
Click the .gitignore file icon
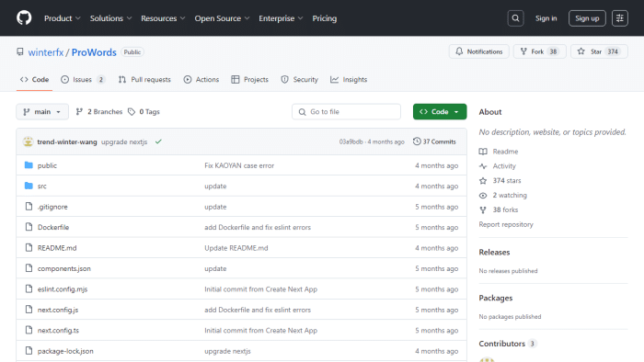pyautogui.click(x=29, y=206)
